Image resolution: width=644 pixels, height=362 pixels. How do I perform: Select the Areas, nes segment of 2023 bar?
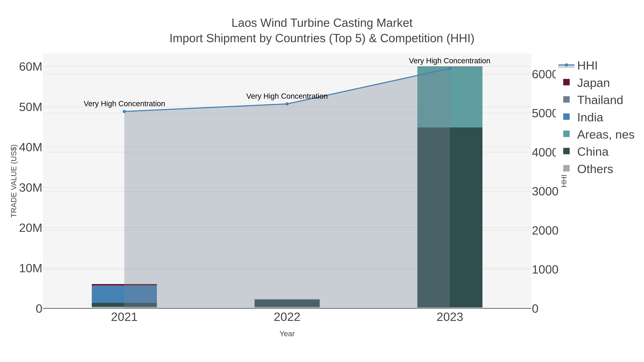[450, 97]
